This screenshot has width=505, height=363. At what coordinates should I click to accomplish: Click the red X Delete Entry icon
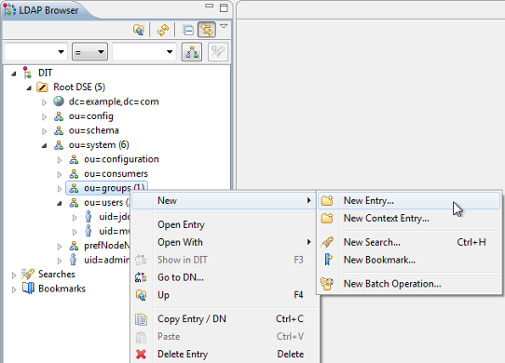pos(141,354)
